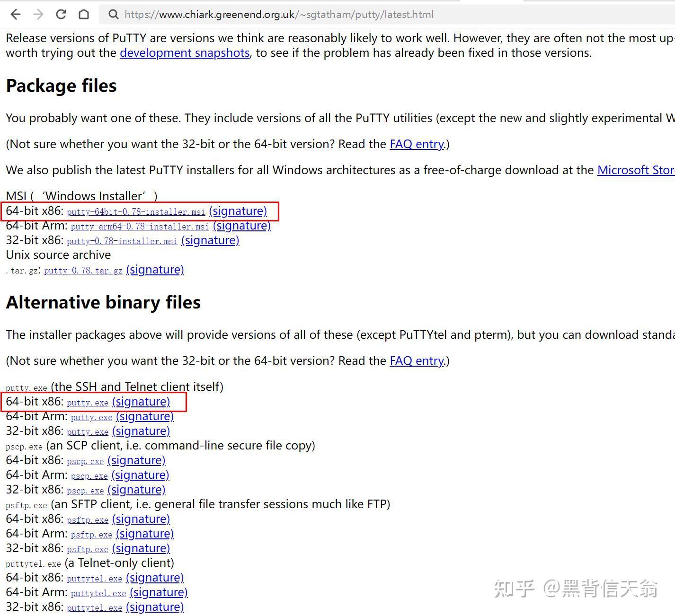Download the 64-bit Arm puttytel.exe
Image resolution: width=675 pixels, height=616 pixels.
(98, 593)
